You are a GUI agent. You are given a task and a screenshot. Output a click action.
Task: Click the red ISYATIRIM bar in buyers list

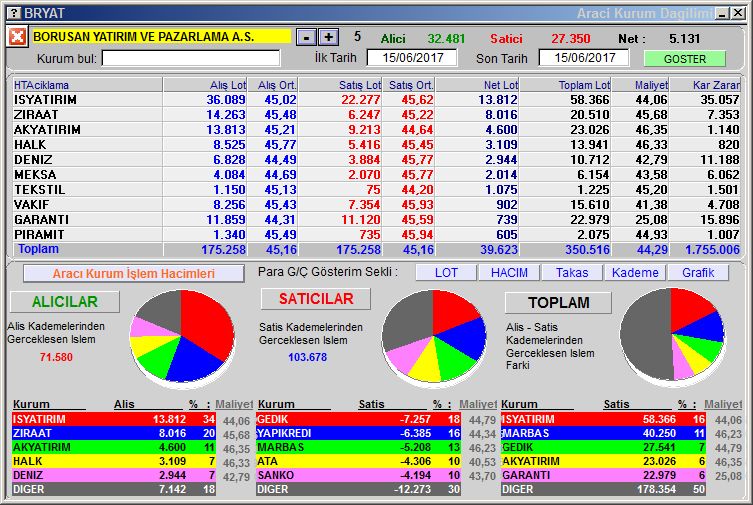[114, 419]
